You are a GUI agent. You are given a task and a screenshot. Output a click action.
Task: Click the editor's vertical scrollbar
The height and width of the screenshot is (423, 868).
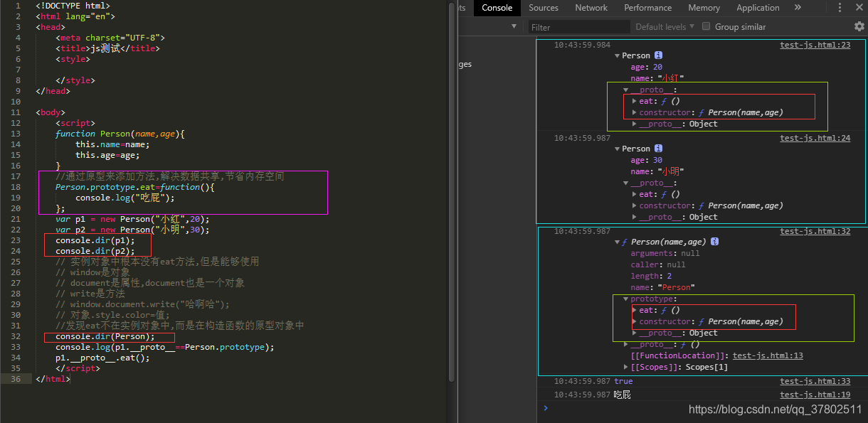[x=451, y=192]
